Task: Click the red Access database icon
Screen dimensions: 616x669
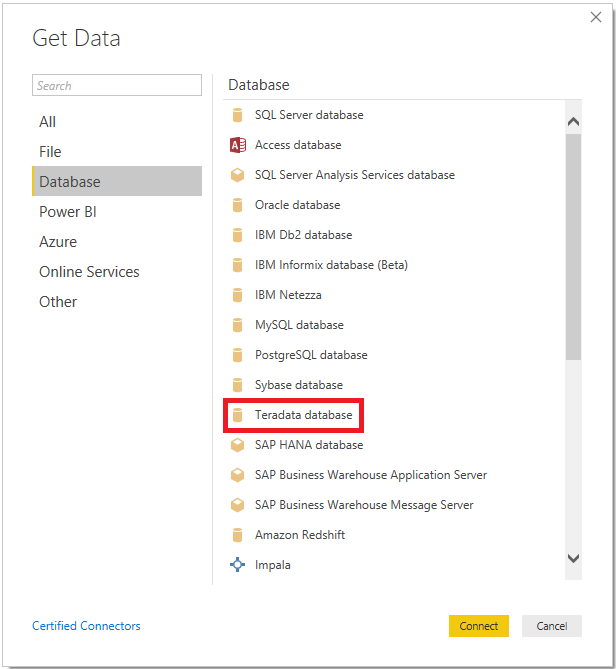Action: tap(238, 145)
